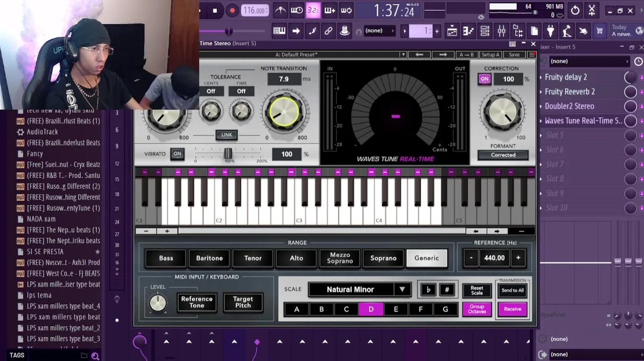Screen dimensions: 644x361
Task: Expand the Fruity delay 2 slot arrow
Action: pyautogui.click(x=541, y=77)
